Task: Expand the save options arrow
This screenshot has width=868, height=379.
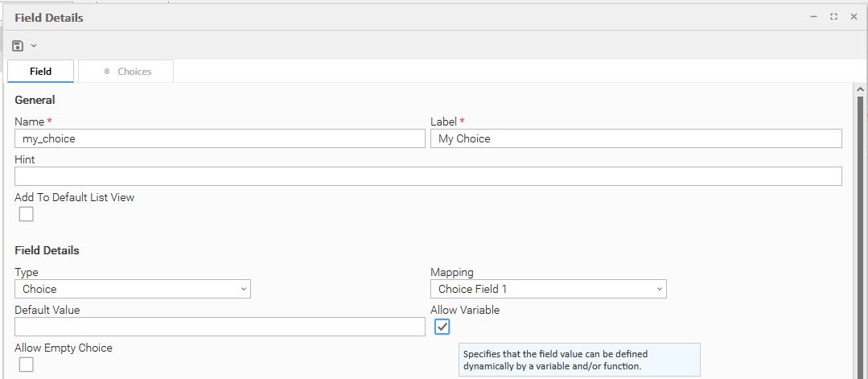Action: (x=34, y=45)
